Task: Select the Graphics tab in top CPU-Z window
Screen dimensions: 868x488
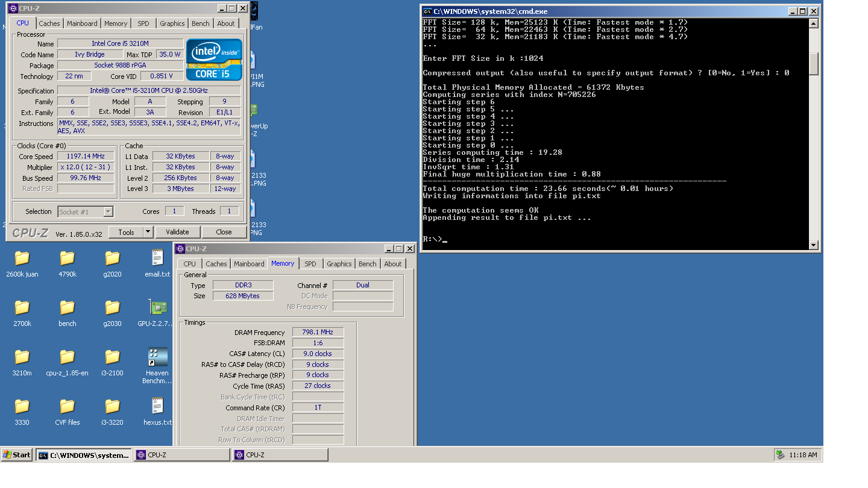Action: (x=172, y=23)
